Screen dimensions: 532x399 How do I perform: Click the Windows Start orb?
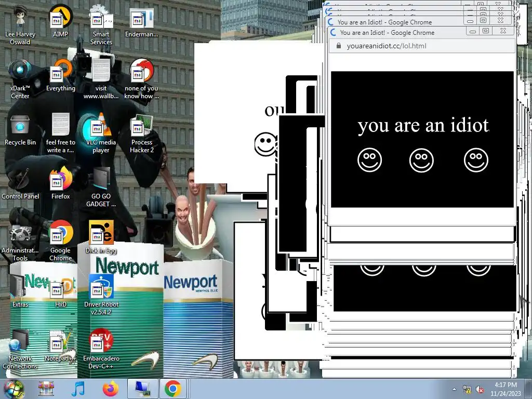tap(13, 389)
